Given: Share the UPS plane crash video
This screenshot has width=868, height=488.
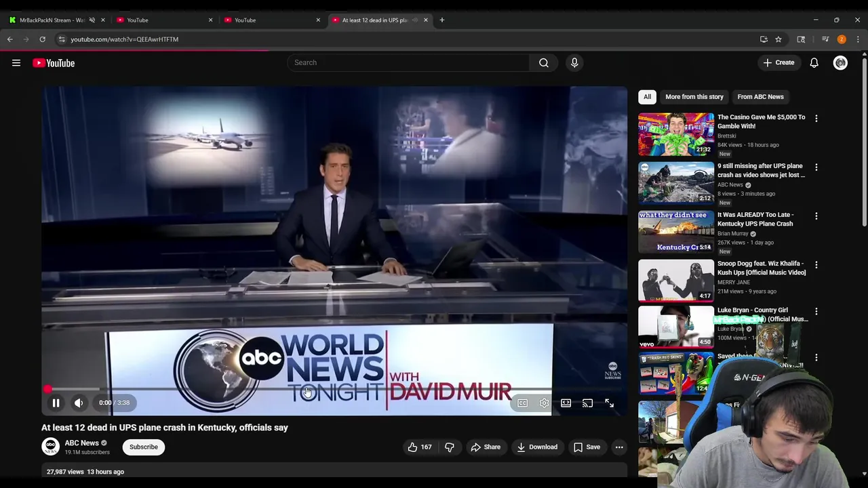Looking at the screenshot, I should click(x=486, y=447).
